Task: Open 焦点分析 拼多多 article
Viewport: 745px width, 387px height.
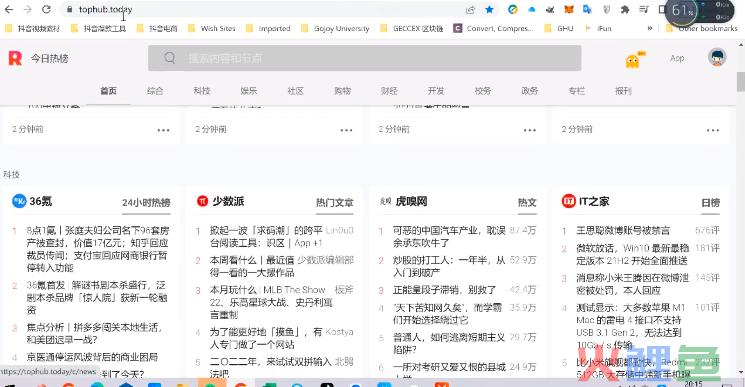Action: 94,333
